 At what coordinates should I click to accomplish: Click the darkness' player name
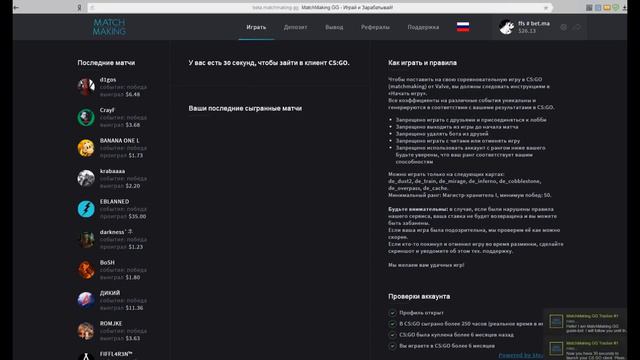coord(116,232)
